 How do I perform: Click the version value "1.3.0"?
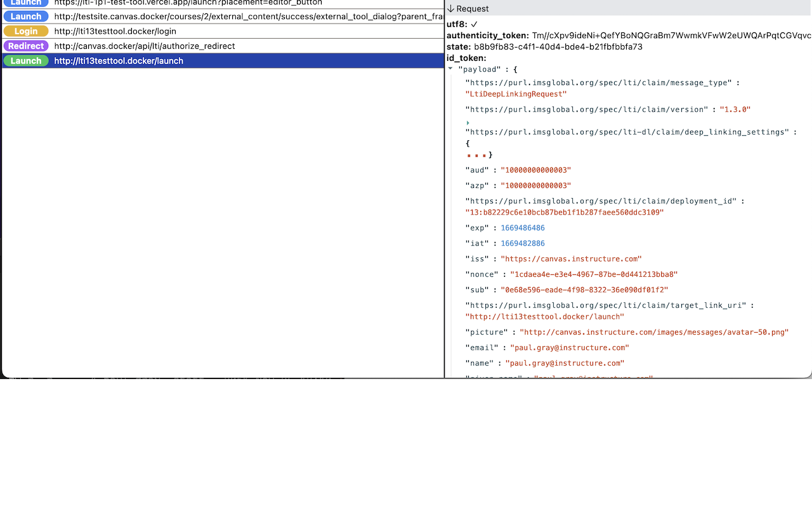point(735,109)
